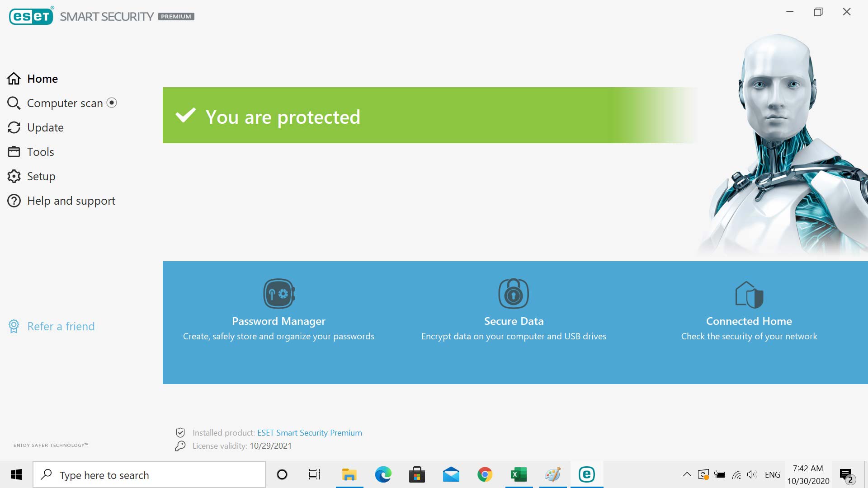Image resolution: width=868 pixels, height=488 pixels.
Task: Open the Action Center notifications
Action: (848, 475)
